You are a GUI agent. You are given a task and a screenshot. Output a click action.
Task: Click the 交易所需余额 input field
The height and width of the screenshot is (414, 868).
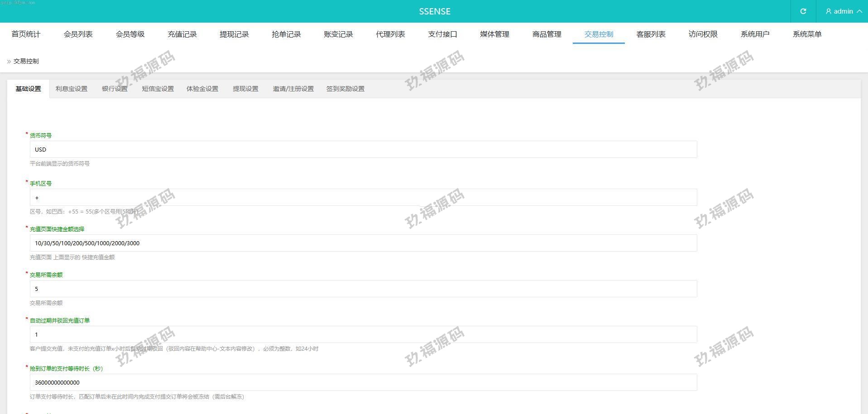(363, 289)
